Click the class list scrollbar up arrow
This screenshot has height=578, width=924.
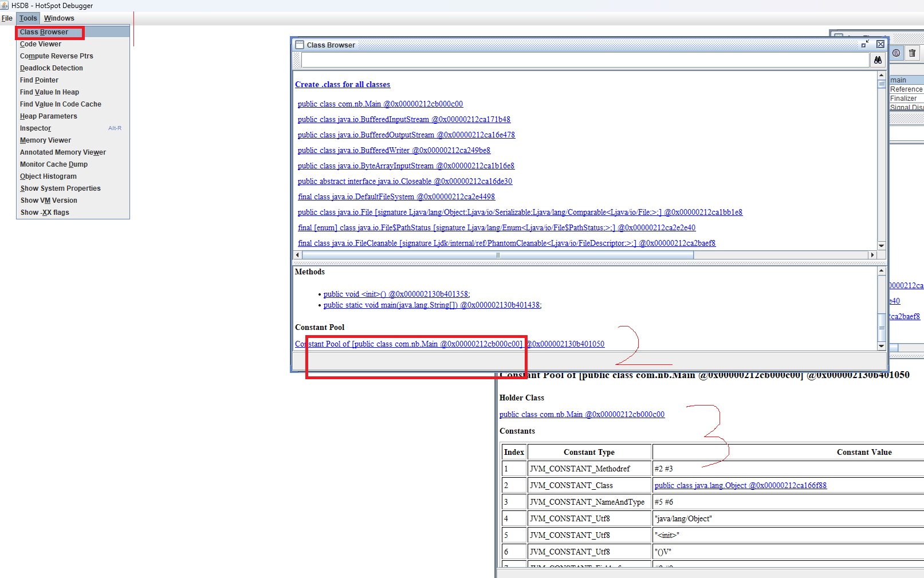[882, 75]
